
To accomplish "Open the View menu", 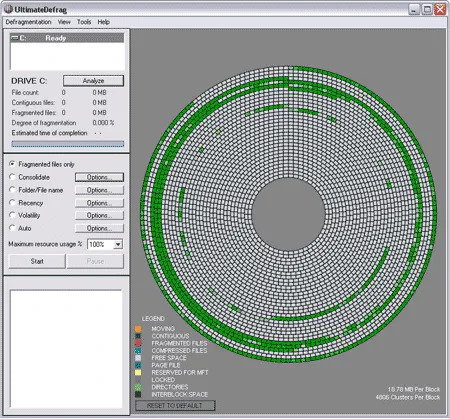I will pyautogui.click(x=64, y=22).
